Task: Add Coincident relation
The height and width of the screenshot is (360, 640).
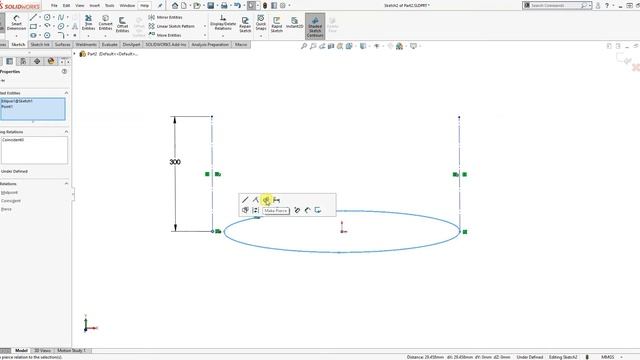Action: coord(11,201)
